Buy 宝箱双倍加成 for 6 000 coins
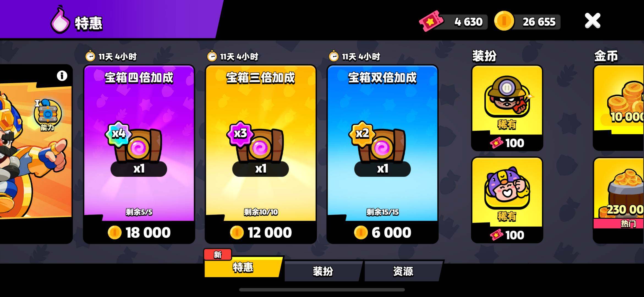This screenshot has height=297, width=644. (x=383, y=232)
